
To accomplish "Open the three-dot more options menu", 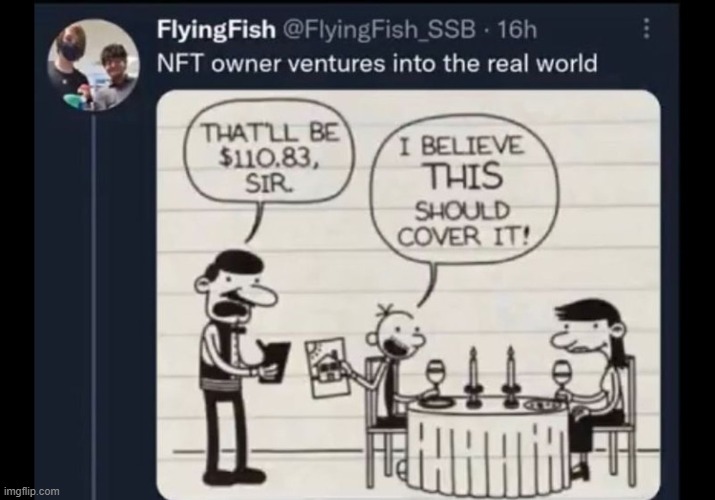I will pyautogui.click(x=646, y=29).
